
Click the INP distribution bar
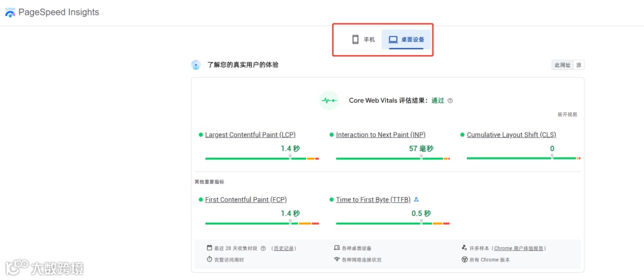tap(393, 158)
